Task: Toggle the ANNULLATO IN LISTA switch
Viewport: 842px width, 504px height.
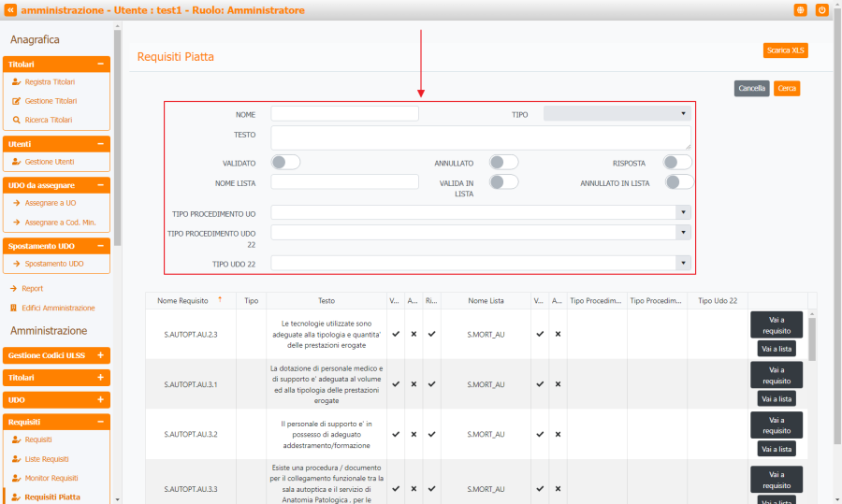Action: point(679,181)
